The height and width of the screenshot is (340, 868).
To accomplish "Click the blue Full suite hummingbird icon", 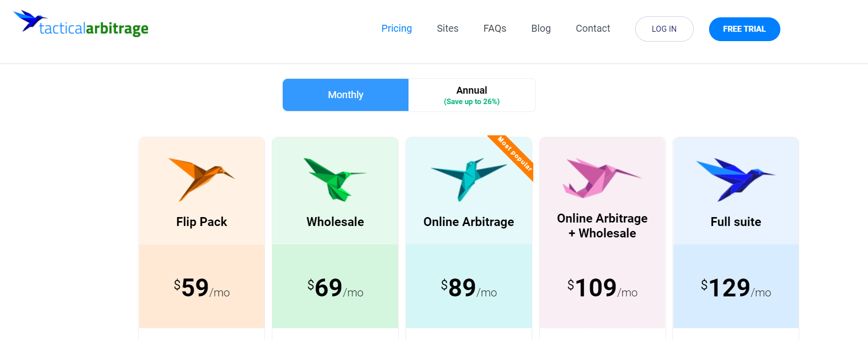I will 735,179.
